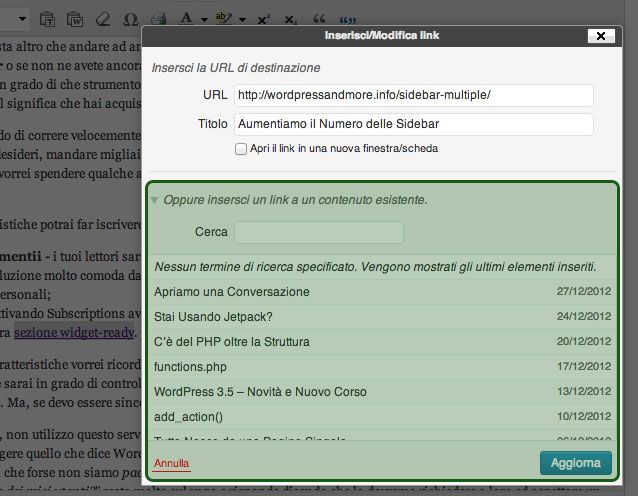Click the Print icon in the toolbar
638x496 pixels.
coord(158,18)
